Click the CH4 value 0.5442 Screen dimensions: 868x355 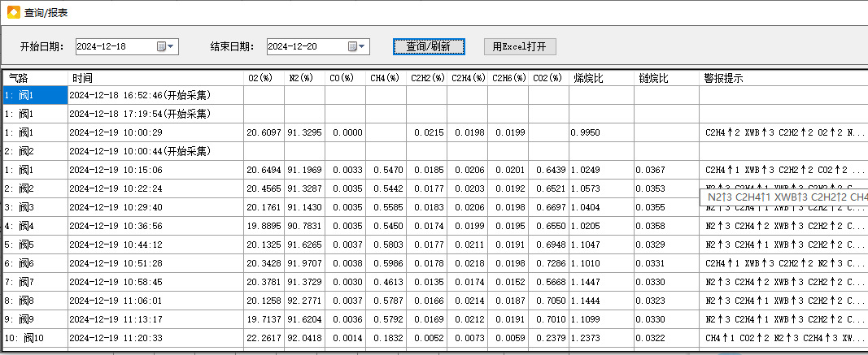pos(386,188)
